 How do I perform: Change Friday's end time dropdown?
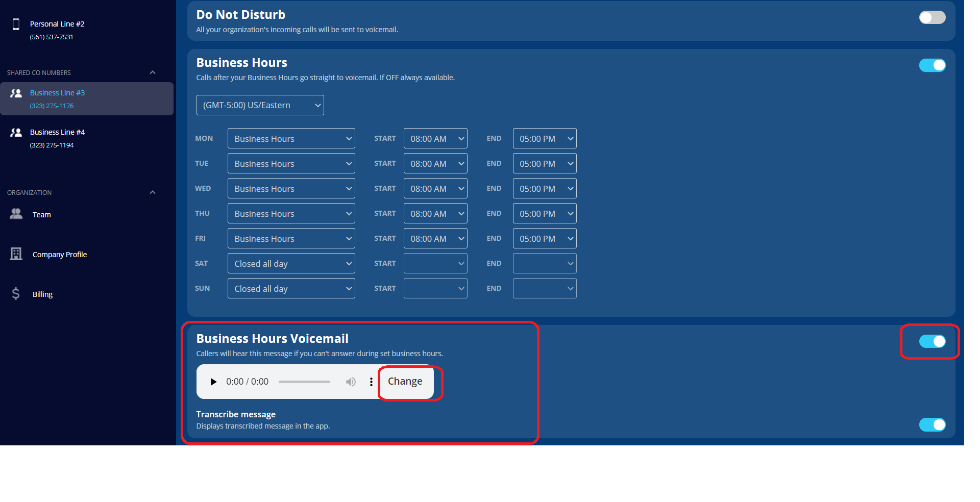[x=545, y=238]
